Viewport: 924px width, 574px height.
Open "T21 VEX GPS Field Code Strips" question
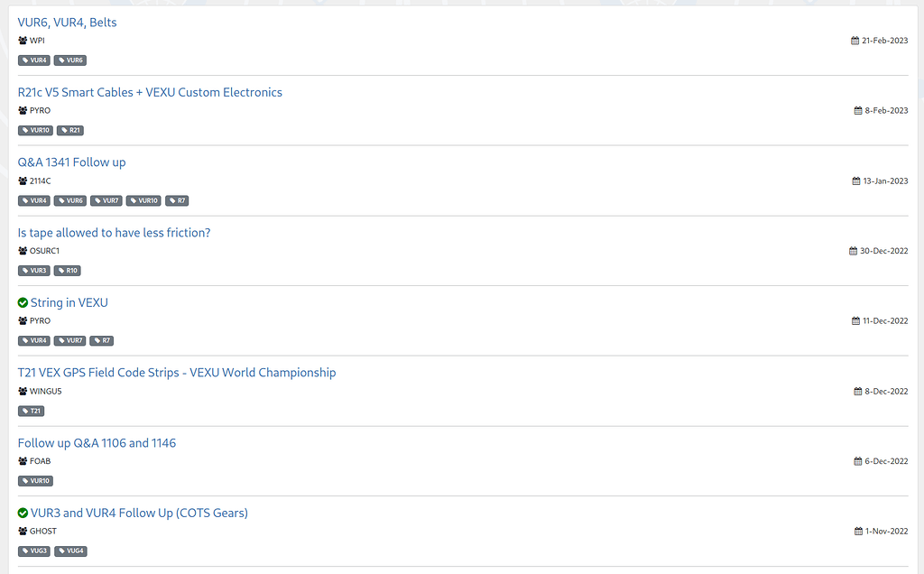coord(177,373)
